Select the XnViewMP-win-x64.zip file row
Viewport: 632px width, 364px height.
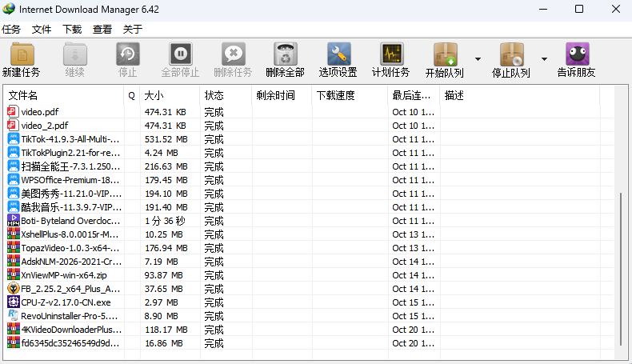[x=64, y=275]
